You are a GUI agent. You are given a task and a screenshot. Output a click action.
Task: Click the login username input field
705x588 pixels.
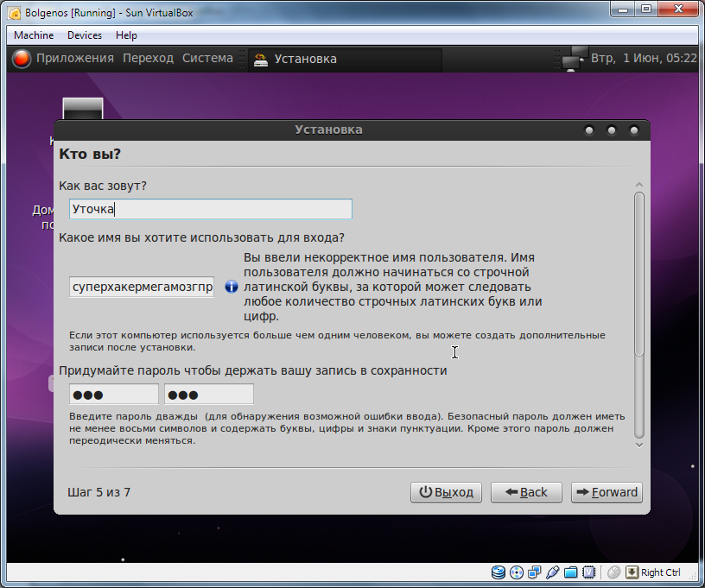click(142, 287)
